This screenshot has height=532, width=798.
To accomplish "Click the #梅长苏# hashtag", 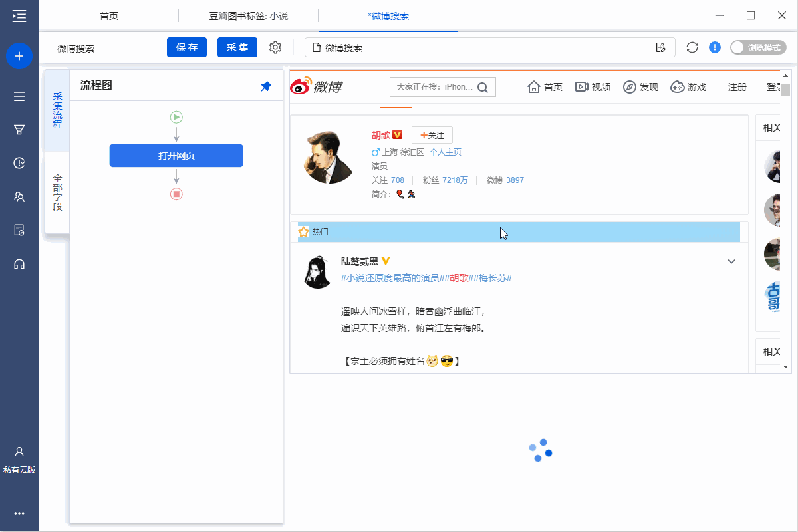I will [491, 278].
